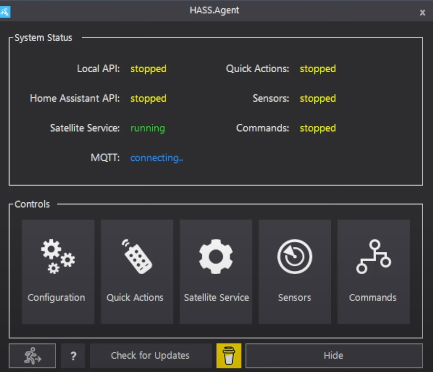Screen dimensions: 433x372
Task: Close the HASS.Agent window
Action: point(422,13)
